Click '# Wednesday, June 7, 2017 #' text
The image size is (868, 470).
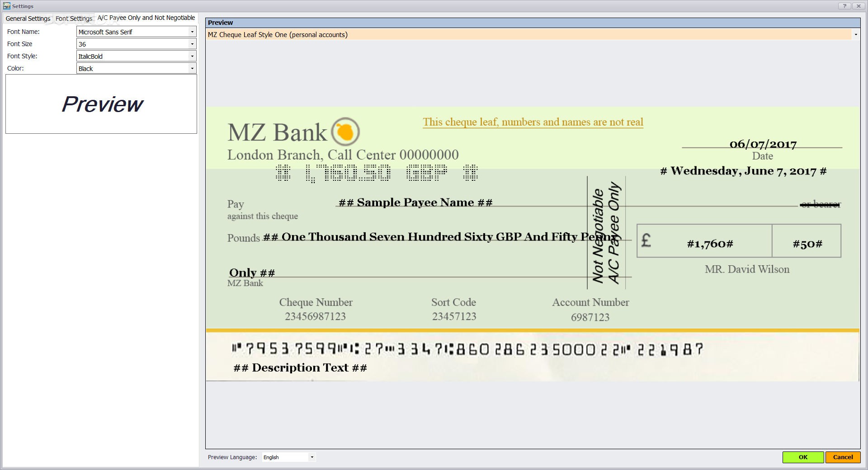pos(743,171)
